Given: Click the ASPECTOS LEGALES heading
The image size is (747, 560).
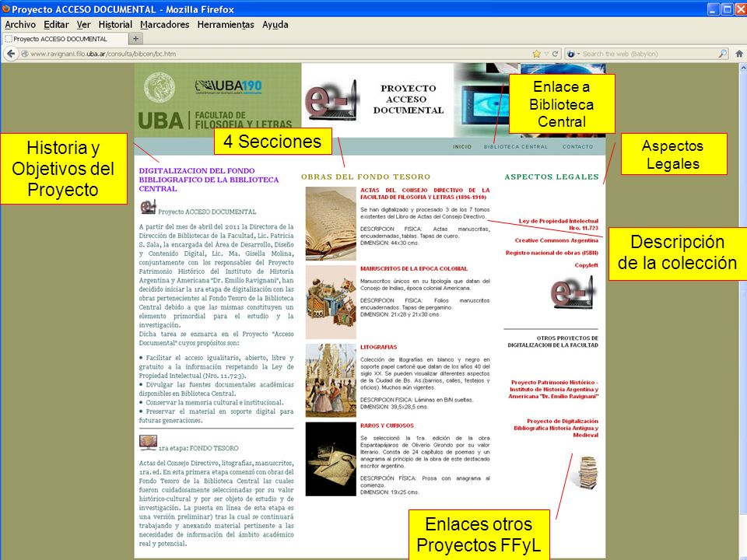Looking at the screenshot, I should 552,177.
